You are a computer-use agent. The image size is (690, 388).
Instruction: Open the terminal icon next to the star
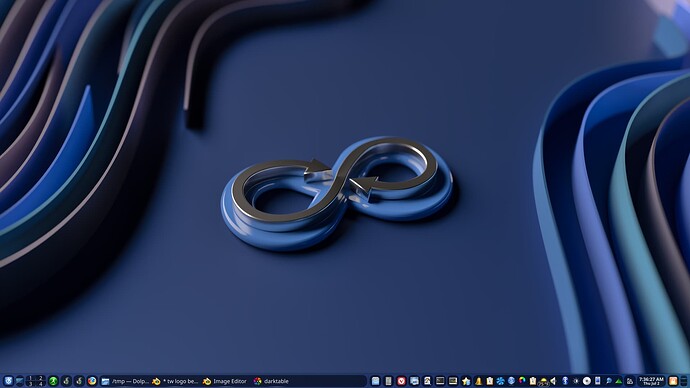453,381
